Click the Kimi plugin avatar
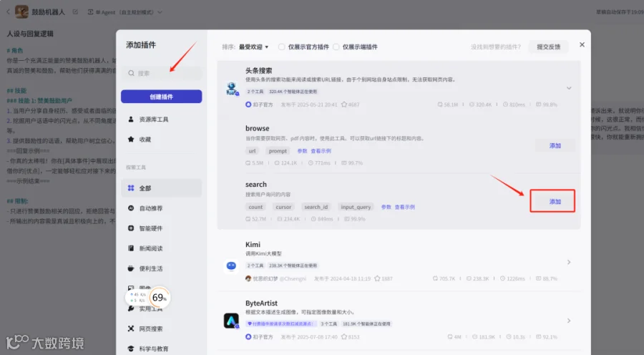This screenshot has width=644, height=355. coord(231,266)
